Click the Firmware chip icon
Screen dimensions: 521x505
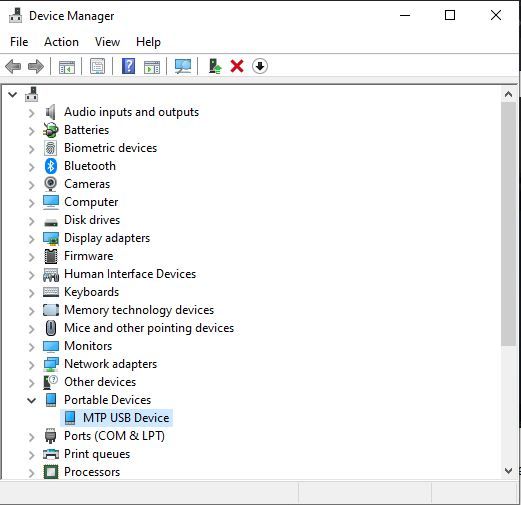(x=51, y=256)
